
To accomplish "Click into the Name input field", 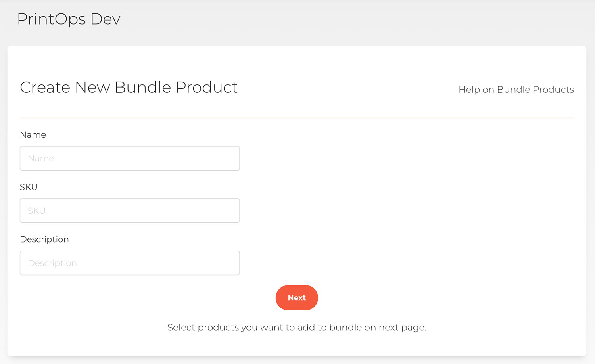I will [x=130, y=158].
